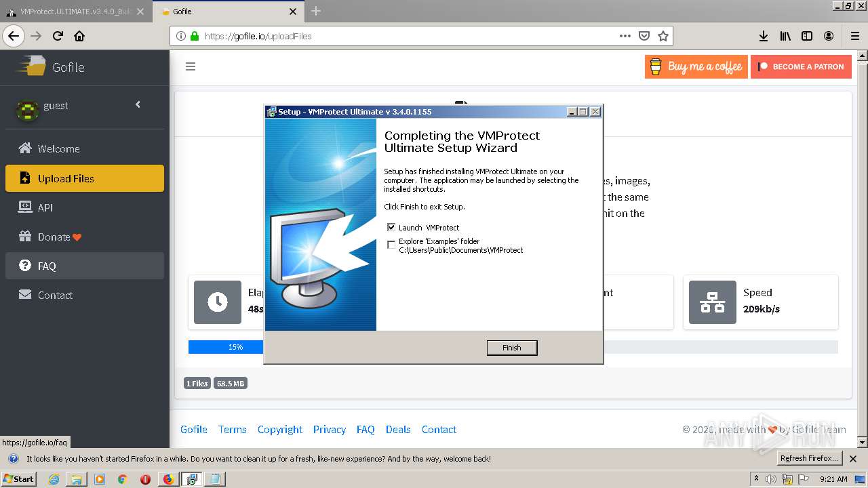Screen dimensions: 868x488
Task: Click the green padlock security icon
Action: tap(195, 36)
